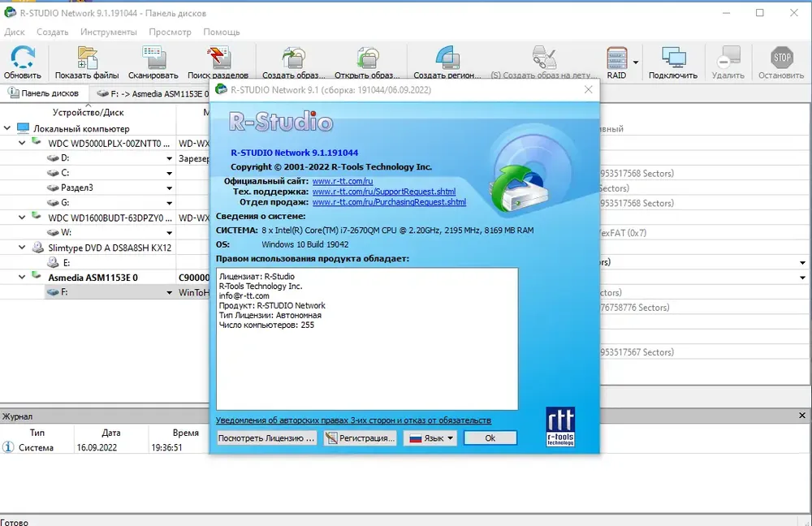The height and width of the screenshot is (526, 812).
Task: Collapse the Локальный компьютер tree node
Action: (7, 128)
